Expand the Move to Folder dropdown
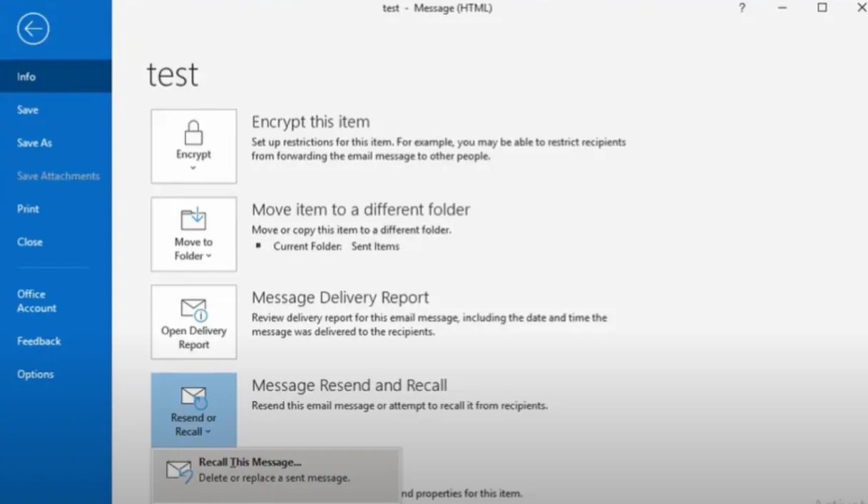Screen dimensions: 868x504 [208, 256]
